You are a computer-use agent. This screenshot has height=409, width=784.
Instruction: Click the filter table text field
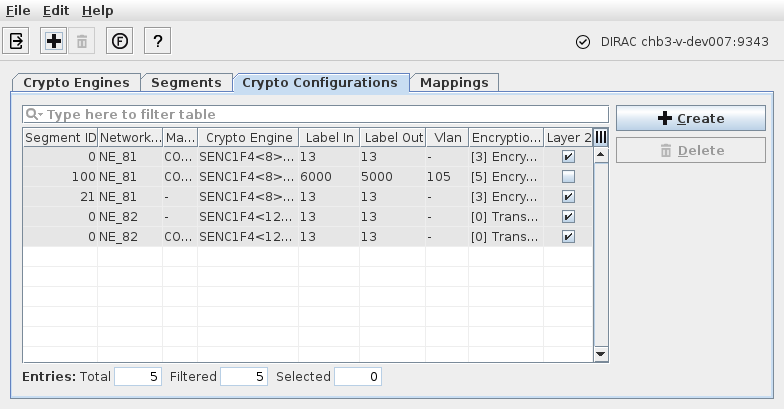click(x=320, y=114)
